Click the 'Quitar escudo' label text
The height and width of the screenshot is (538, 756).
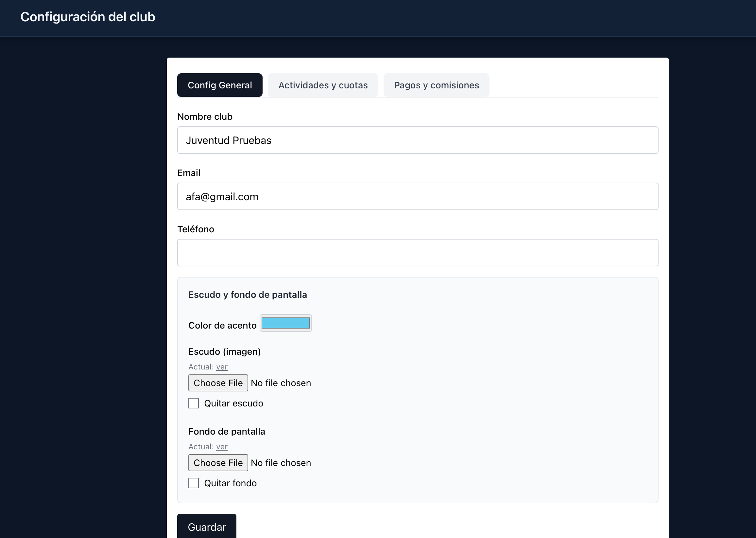point(234,403)
